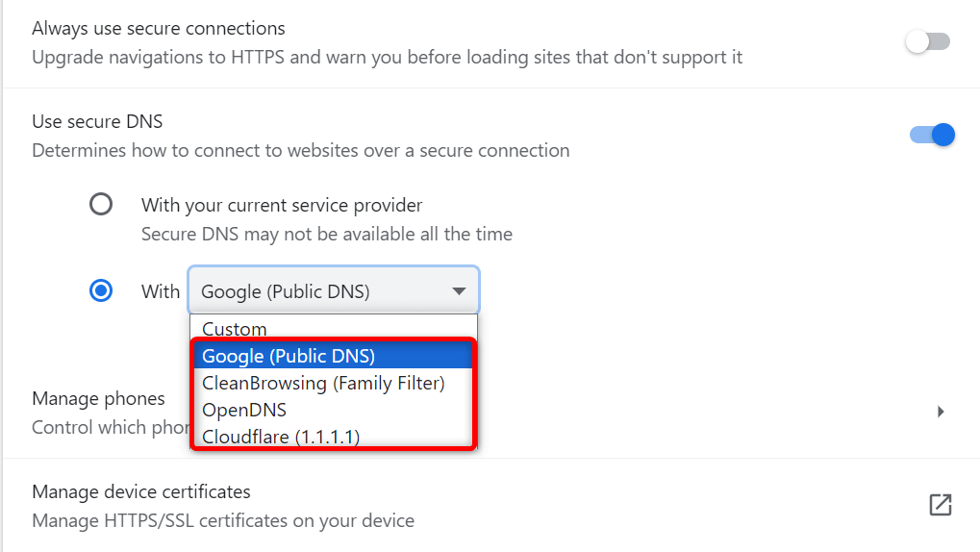Viewport: 980px width, 552px height.
Task: Click the external link icon for device certificates
Action: click(x=940, y=505)
